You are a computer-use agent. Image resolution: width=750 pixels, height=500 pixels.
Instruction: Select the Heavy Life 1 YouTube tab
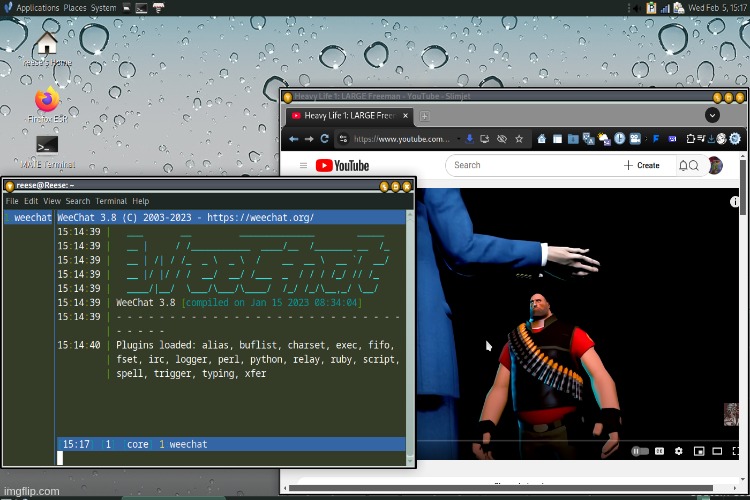(349, 115)
